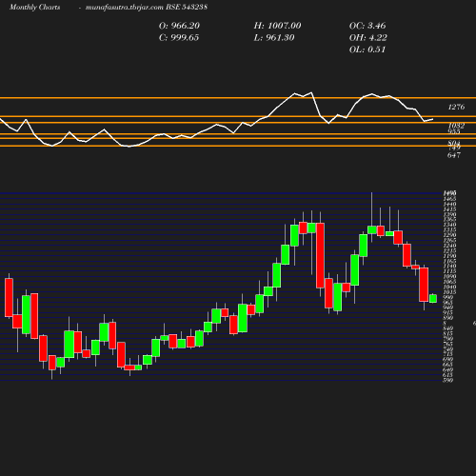476x476 pixels.
Task: Click the last green candle at chart's right end
Action: (x=433, y=299)
